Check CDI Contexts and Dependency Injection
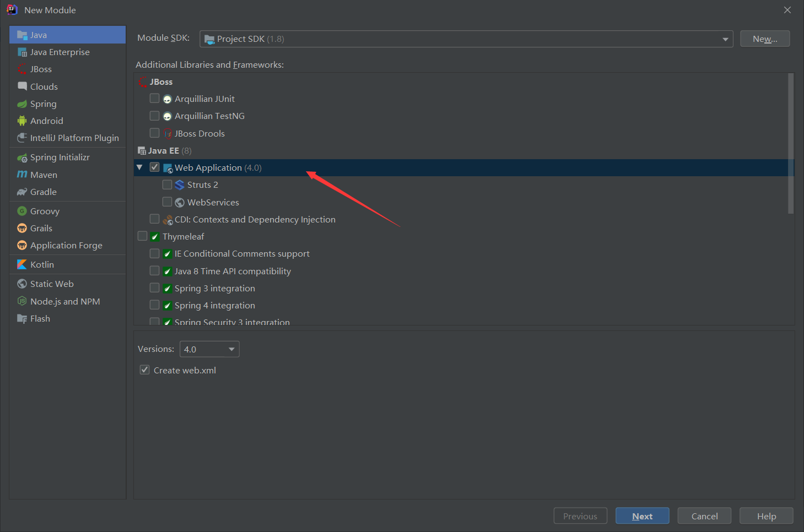The image size is (804, 532). pyautogui.click(x=154, y=219)
